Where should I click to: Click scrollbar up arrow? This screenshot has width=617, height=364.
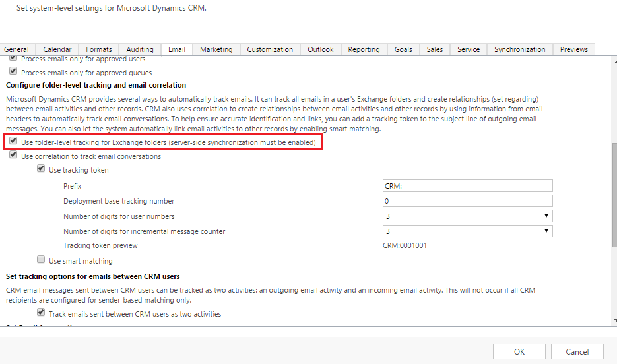(614, 62)
